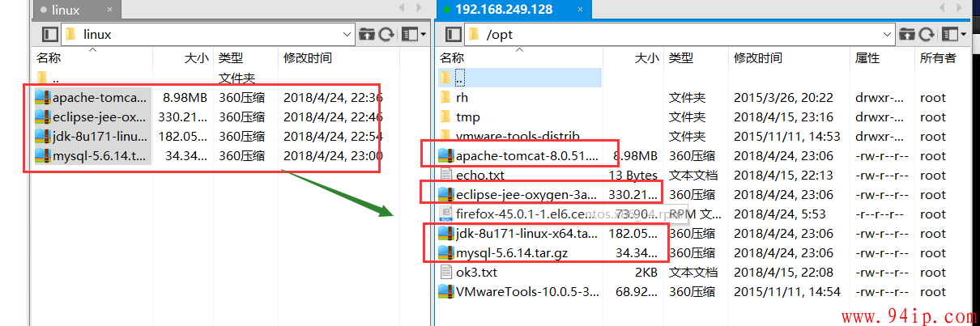This screenshot has width=980, height=326.
Task: Close the linux tab
Action: 110,11
